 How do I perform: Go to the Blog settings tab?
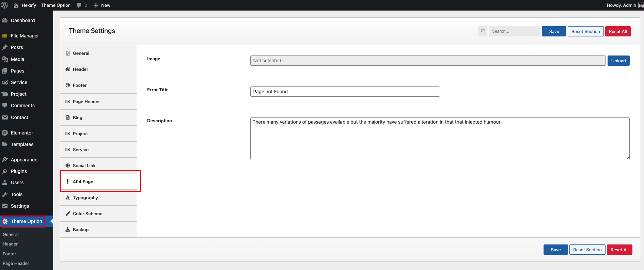click(99, 117)
